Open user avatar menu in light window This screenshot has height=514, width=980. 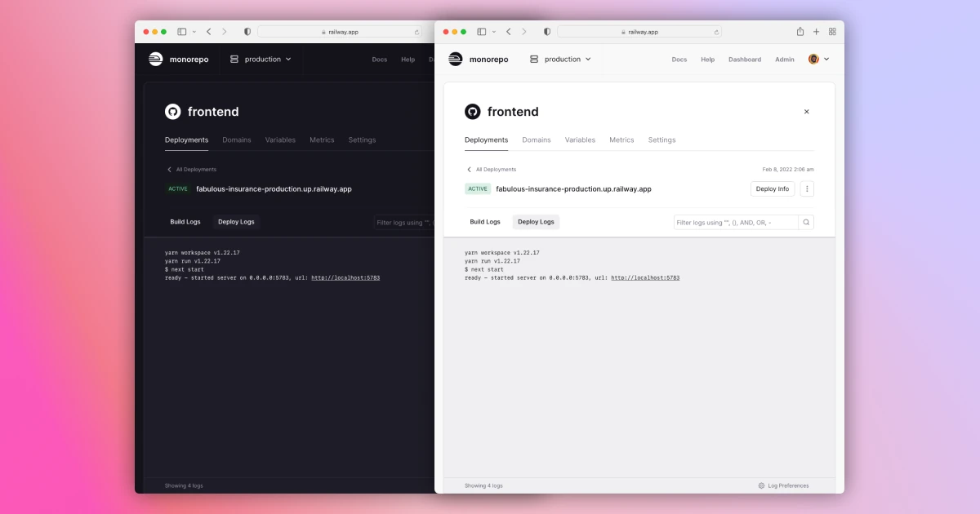coord(818,59)
